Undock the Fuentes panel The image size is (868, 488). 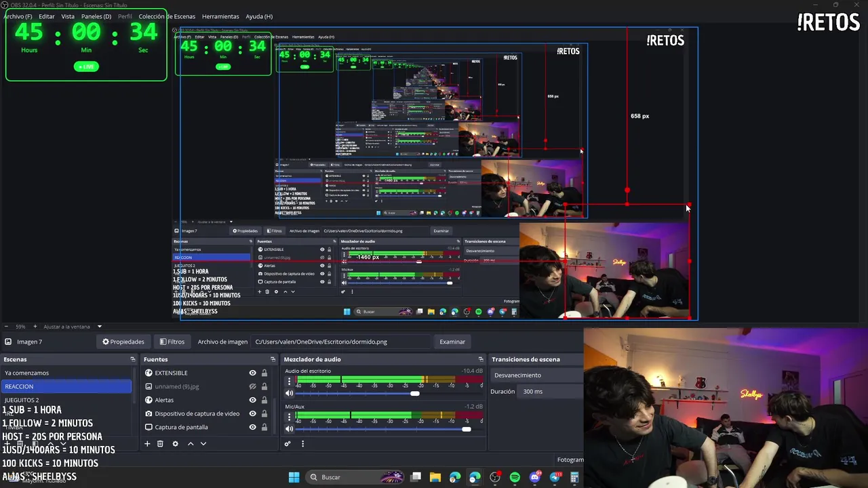[x=273, y=359]
